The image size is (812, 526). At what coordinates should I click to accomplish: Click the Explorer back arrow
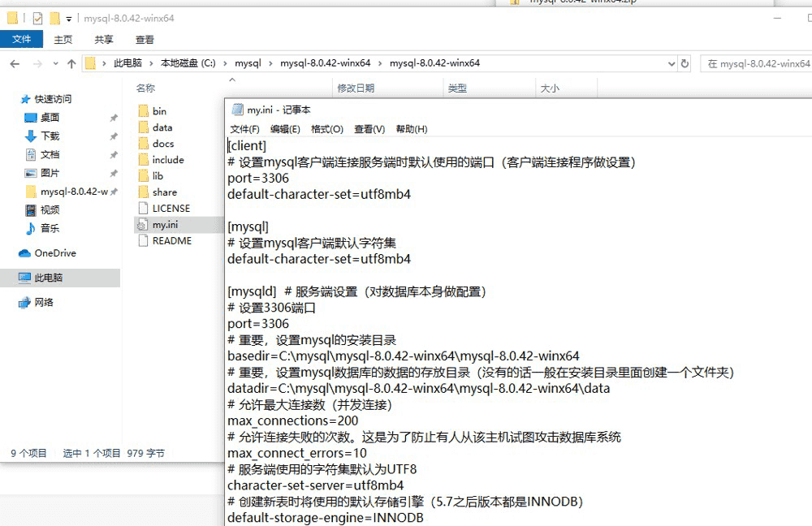click(15, 63)
